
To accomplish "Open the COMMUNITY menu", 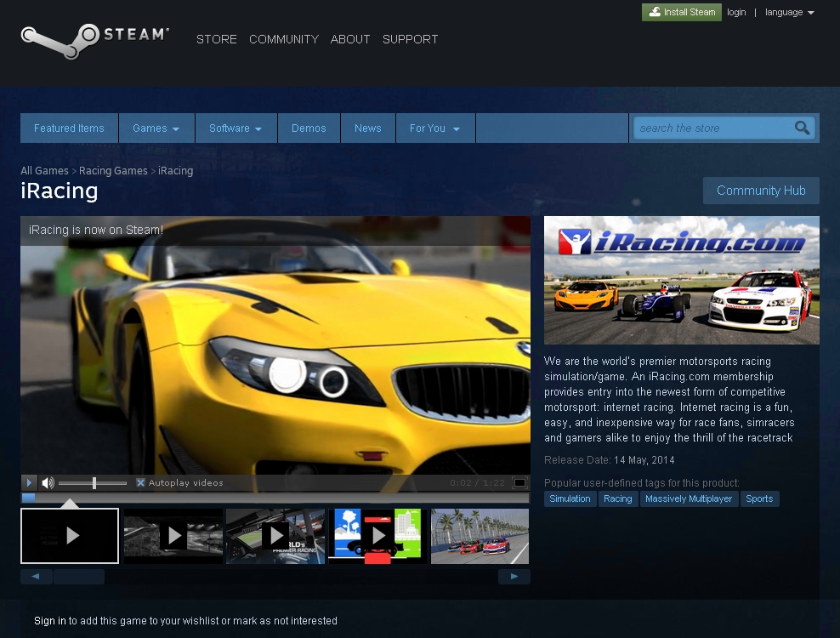I will click(x=284, y=39).
